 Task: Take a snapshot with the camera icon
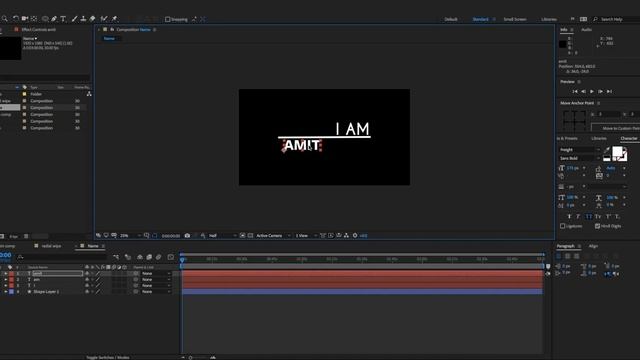point(187,236)
